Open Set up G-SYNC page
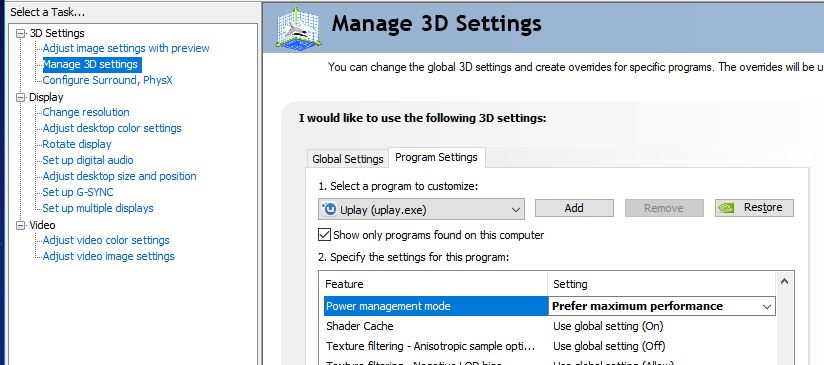This screenshot has width=824, height=365. pos(78,192)
